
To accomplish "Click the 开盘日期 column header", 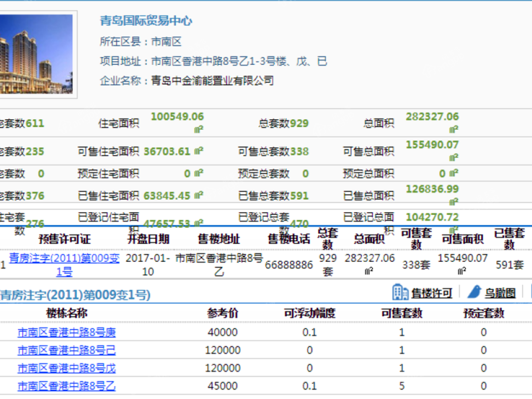I will point(148,239).
